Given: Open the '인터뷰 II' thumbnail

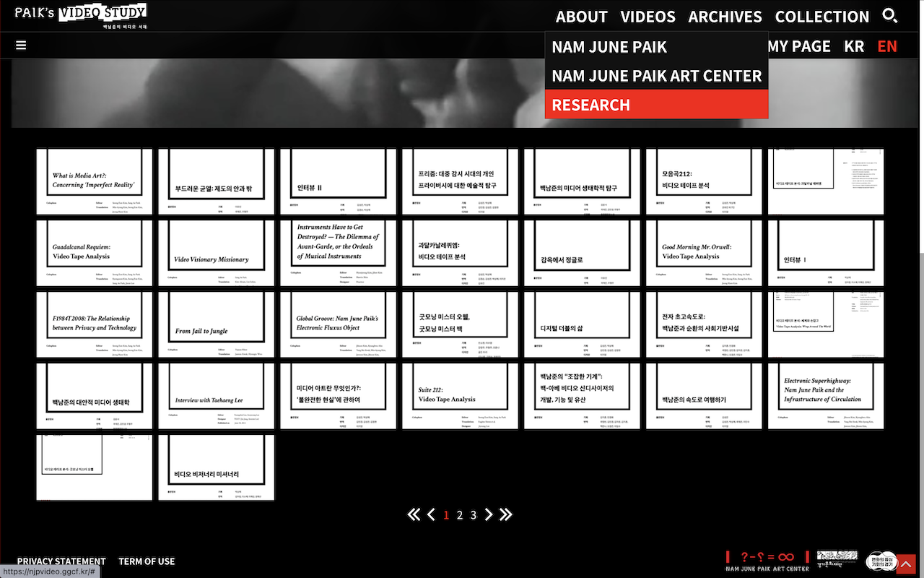Looking at the screenshot, I should click(x=339, y=182).
